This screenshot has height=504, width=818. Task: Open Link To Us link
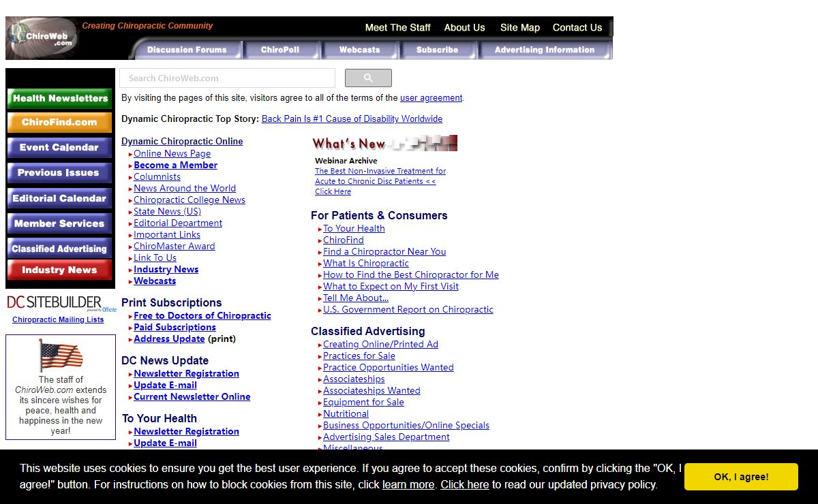pyautogui.click(x=155, y=258)
